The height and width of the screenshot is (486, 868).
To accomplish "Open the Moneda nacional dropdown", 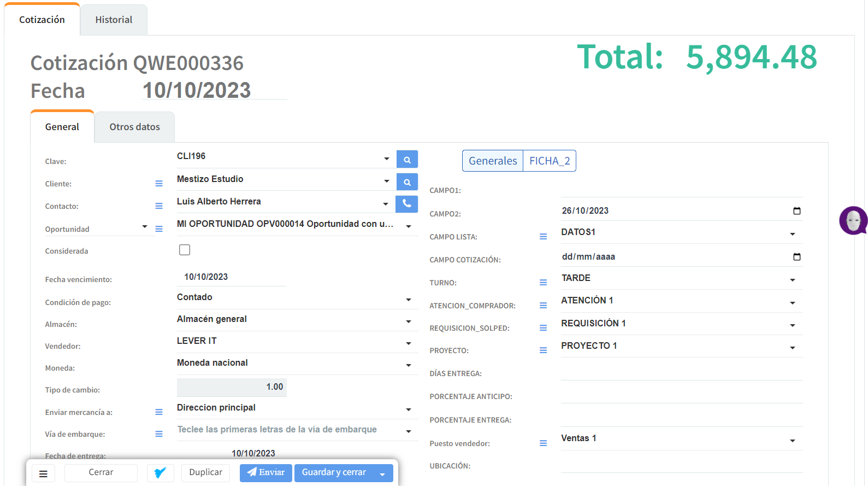I will (408, 365).
